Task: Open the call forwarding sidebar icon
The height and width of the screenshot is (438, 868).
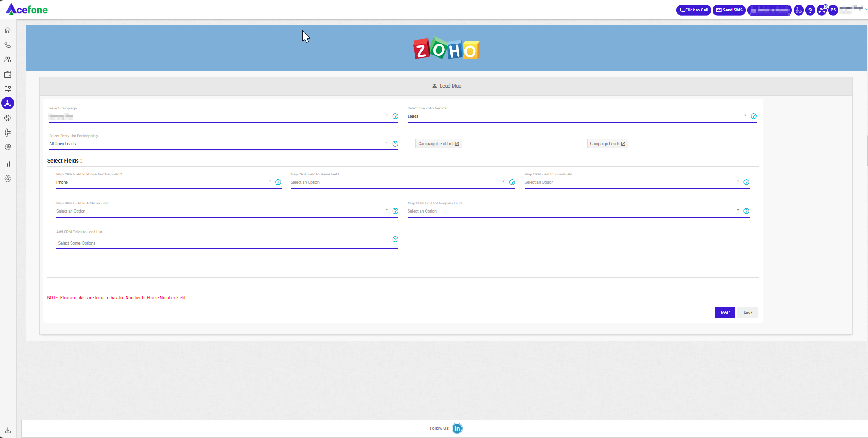Action: point(8,133)
